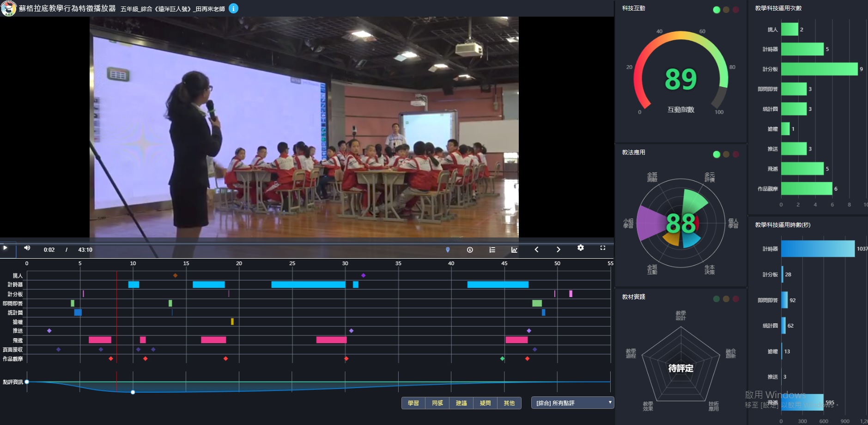Play the classroom video
868x425 pixels.
[5, 248]
